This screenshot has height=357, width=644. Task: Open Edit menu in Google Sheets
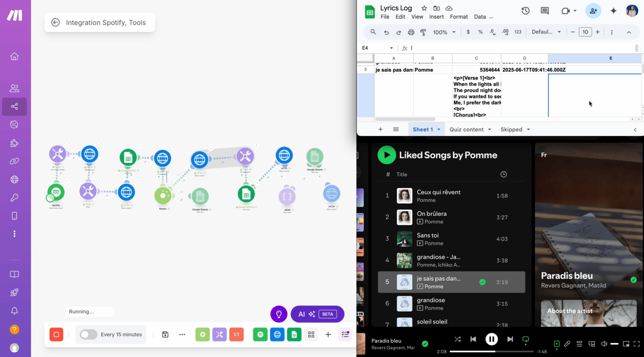400,16
